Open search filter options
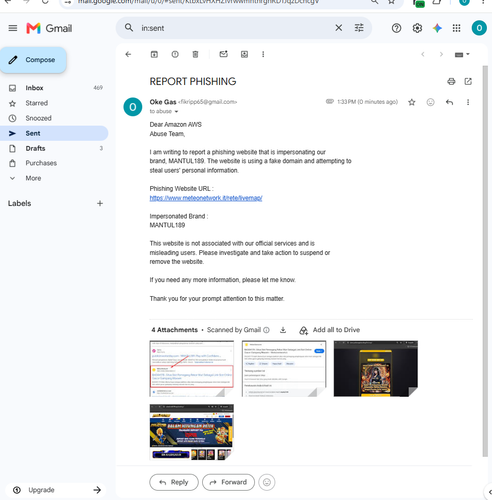492x500 pixels. (359, 28)
